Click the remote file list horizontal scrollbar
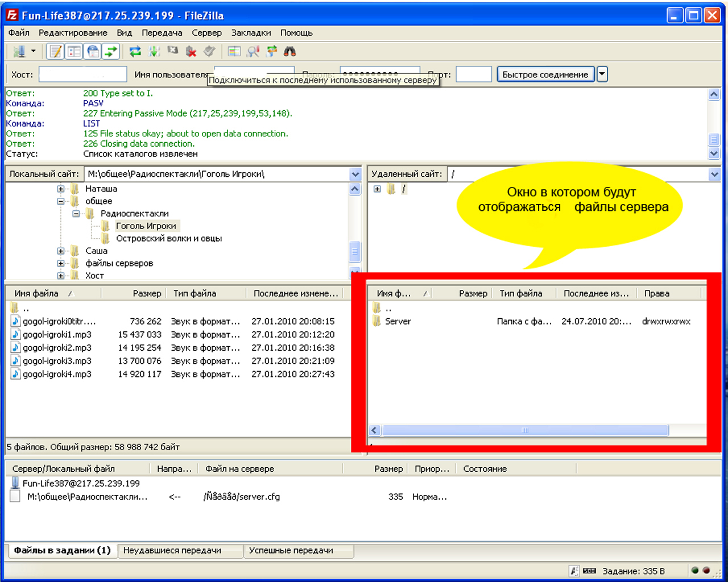Screen dimensions: 728x582 click(524, 431)
